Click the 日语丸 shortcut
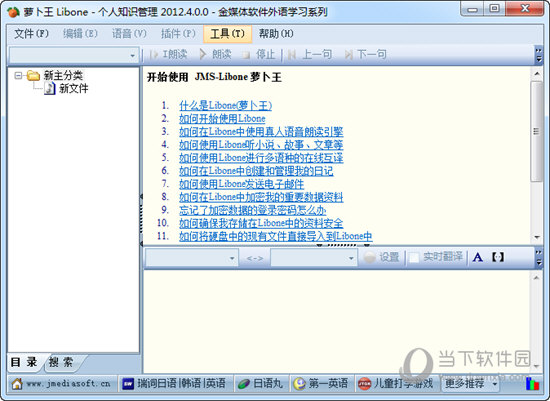The height and width of the screenshot is (401, 550). click(x=261, y=383)
